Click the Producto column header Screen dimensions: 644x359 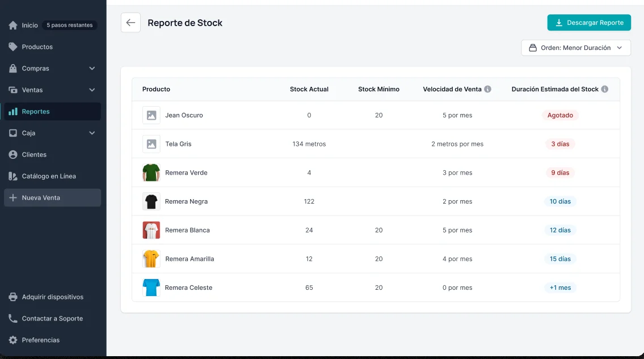pyautogui.click(x=156, y=89)
